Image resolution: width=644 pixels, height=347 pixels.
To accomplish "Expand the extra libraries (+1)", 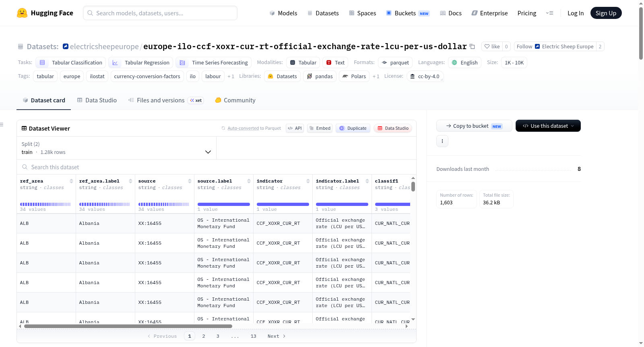I will [376, 77].
